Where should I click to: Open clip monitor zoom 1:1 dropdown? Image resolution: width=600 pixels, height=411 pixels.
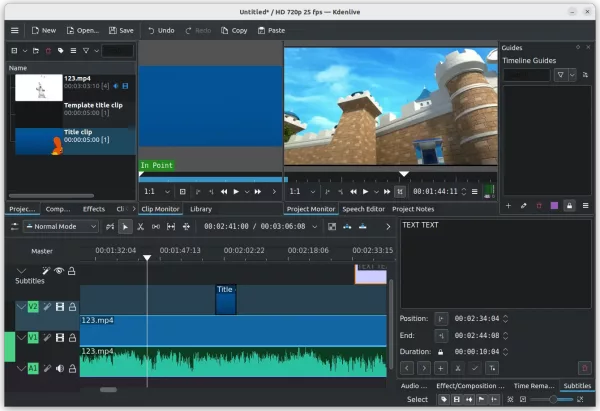coord(157,191)
